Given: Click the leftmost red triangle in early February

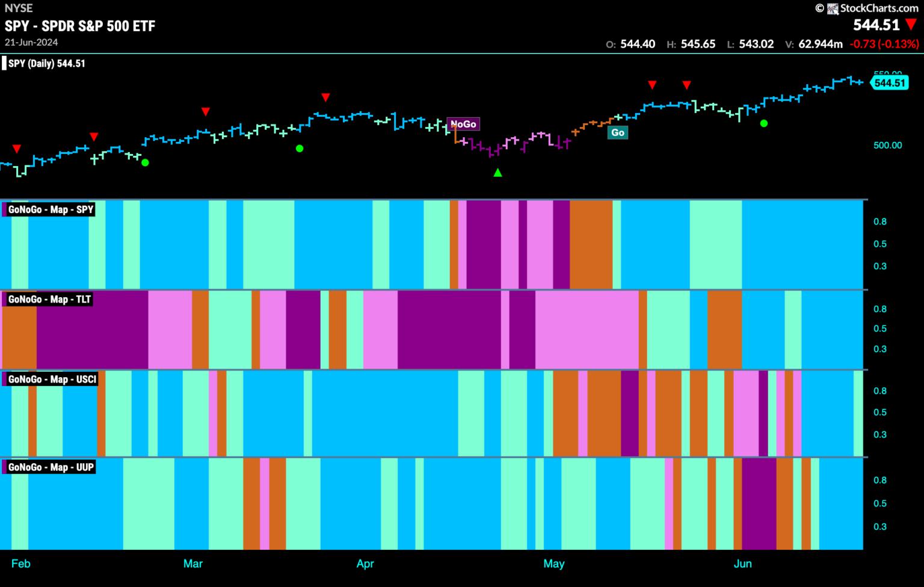Looking at the screenshot, I should coord(17,149).
